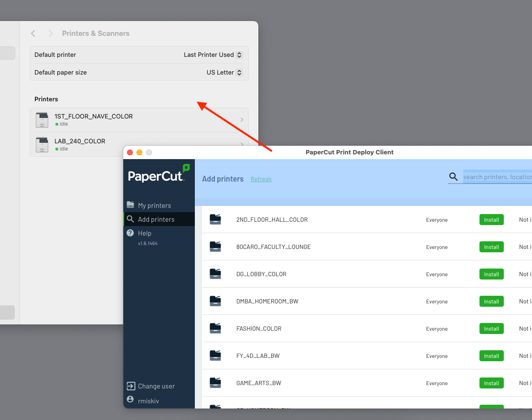The height and width of the screenshot is (420, 532).
Task: Click the 1ST_FLOOR_NAVE_COLOR printer name
Action: pos(94,116)
